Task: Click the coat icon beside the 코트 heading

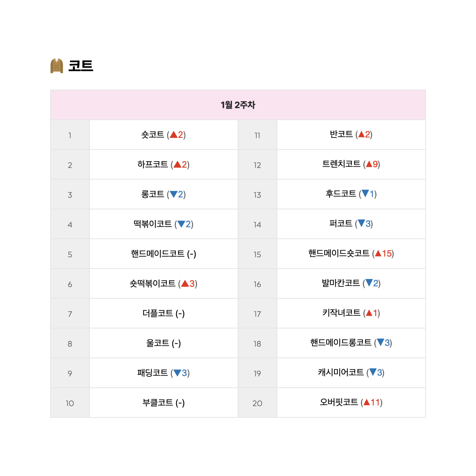Action: [x=57, y=66]
